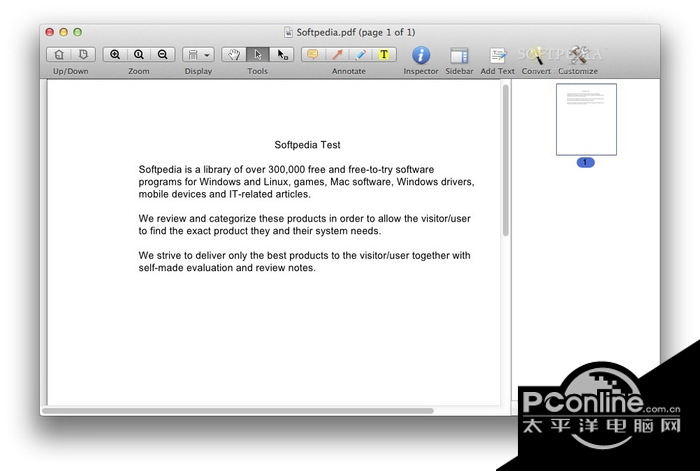Click text "We review and categorize these products"
Image resolution: width=700 pixels, height=471 pixels.
(x=232, y=219)
